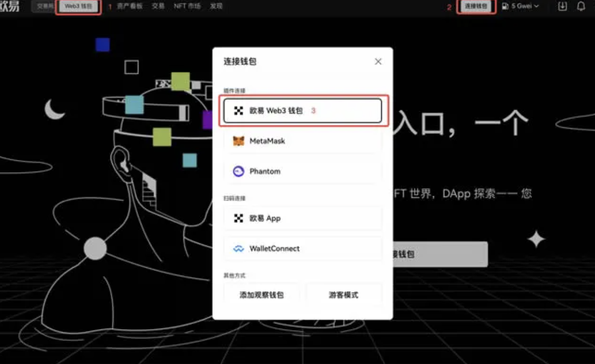The image size is (595, 364).
Task: Open 欧易 App scan-to-connect option
Action: [x=302, y=218]
